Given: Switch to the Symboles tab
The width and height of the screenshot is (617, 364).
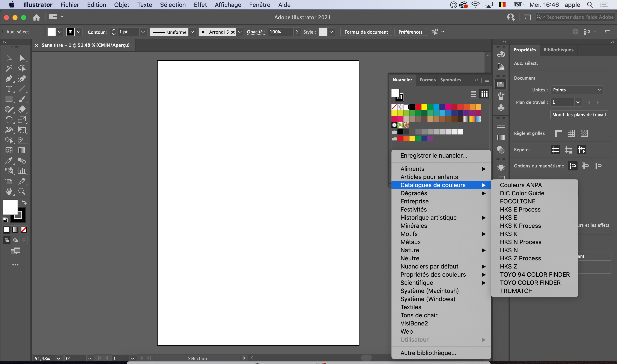Looking at the screenshot, I should (x=450, y=80).
